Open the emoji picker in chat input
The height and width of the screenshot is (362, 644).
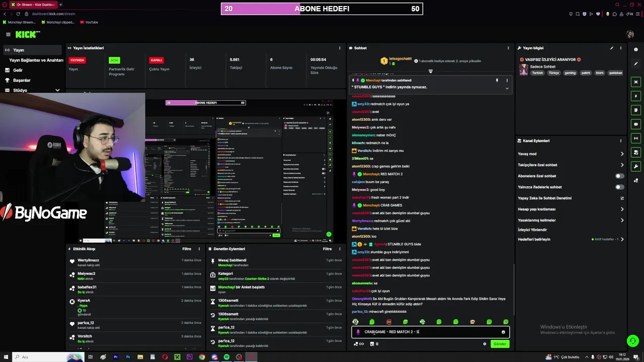point(503,332)
